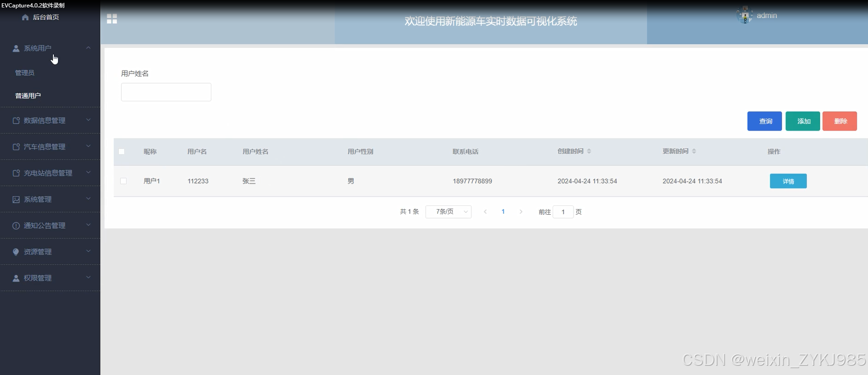868x375 pixels.
Task: Click the admin username text
Action: [767, 15]
